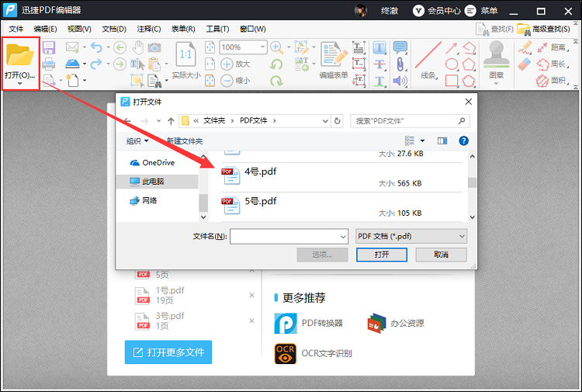
Task: Click the rotate counterclockwise green icon
Action: pyautogui.click(x=276, y=64)
